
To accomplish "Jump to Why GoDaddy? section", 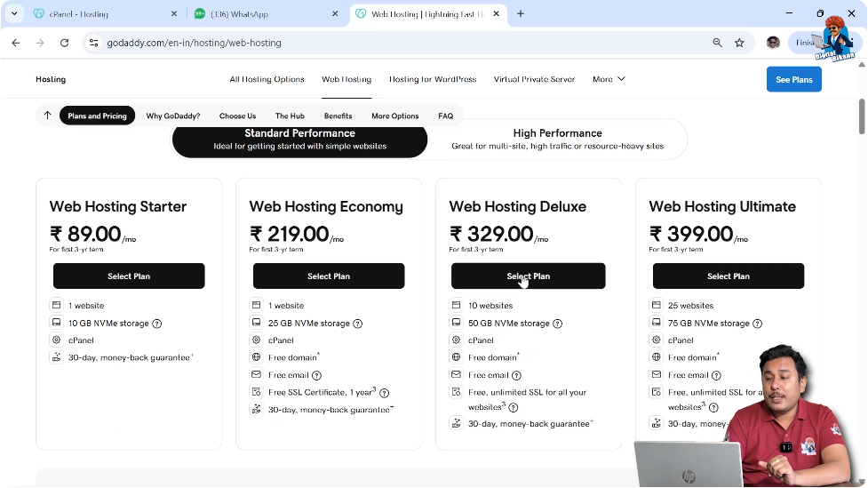I will tap(173, 116).
